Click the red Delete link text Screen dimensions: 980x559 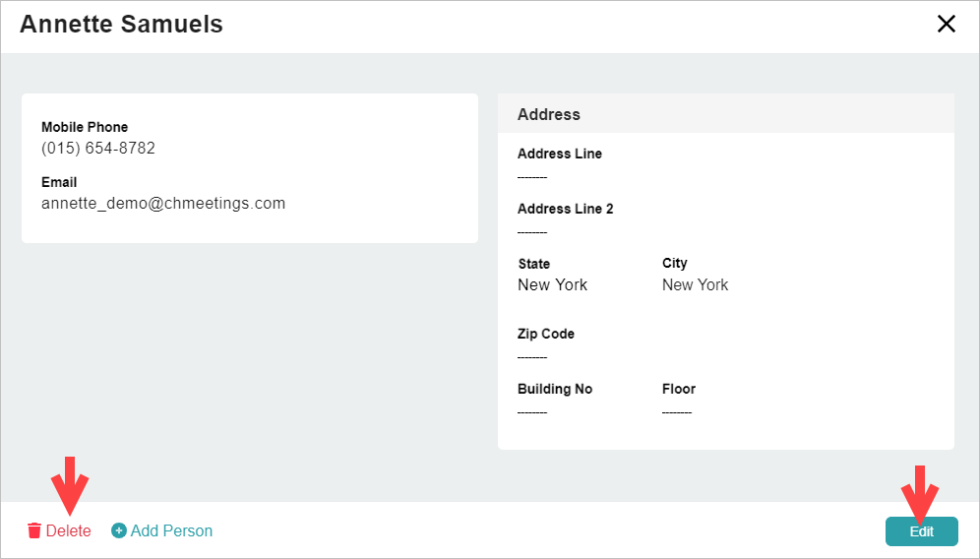coord(69,531)
